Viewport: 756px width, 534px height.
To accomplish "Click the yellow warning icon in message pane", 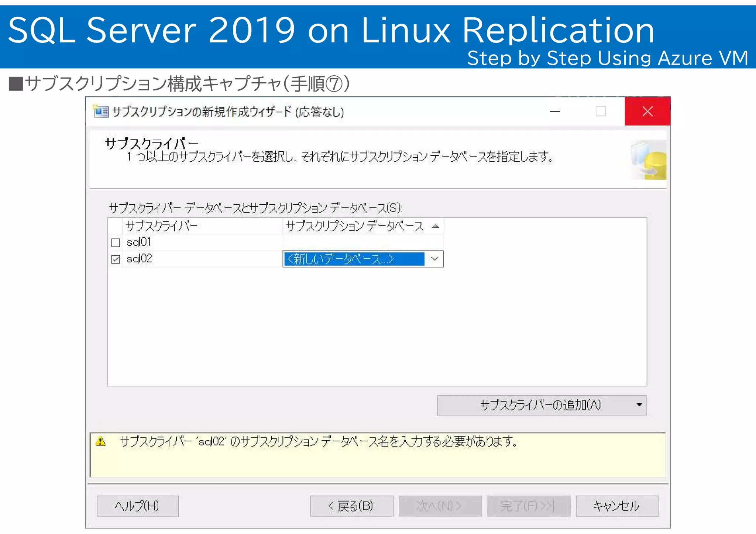I will click(100, 441).
